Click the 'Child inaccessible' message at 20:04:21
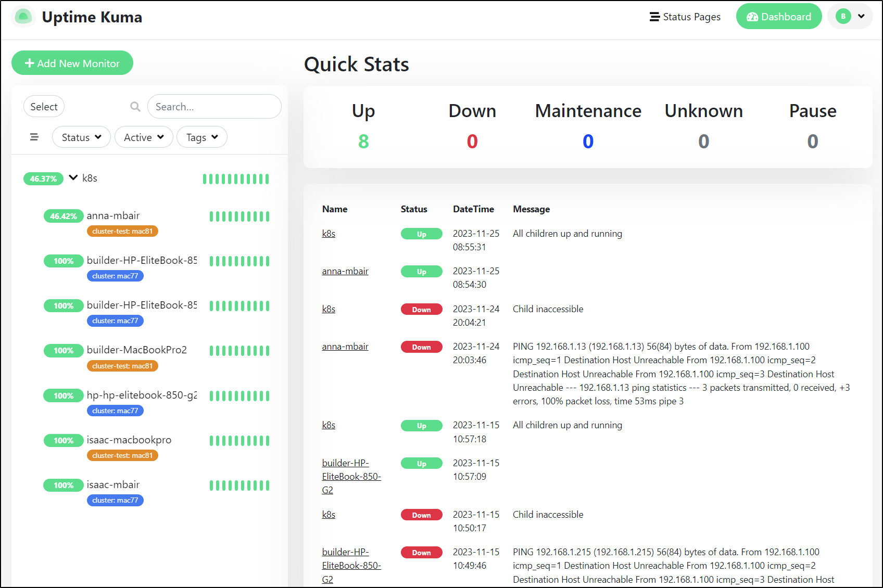883x588 pixels. pyautogui.click(x=548, y=309)
